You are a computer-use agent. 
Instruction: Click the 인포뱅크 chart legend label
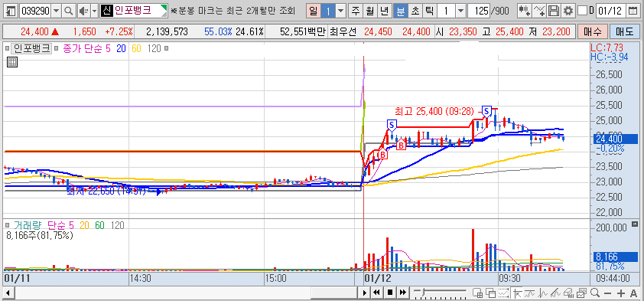click(32, 49)
